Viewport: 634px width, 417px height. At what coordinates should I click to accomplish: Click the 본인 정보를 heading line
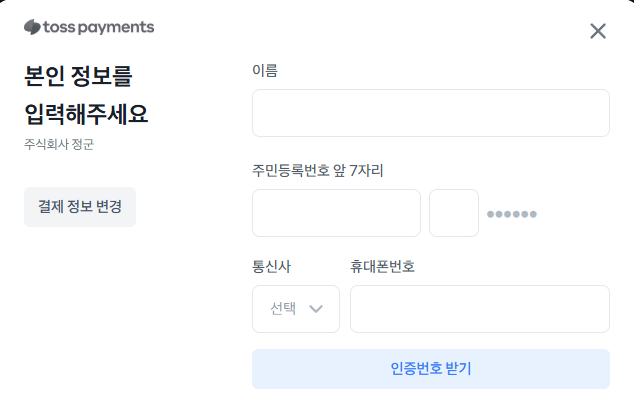click(79, 76)
